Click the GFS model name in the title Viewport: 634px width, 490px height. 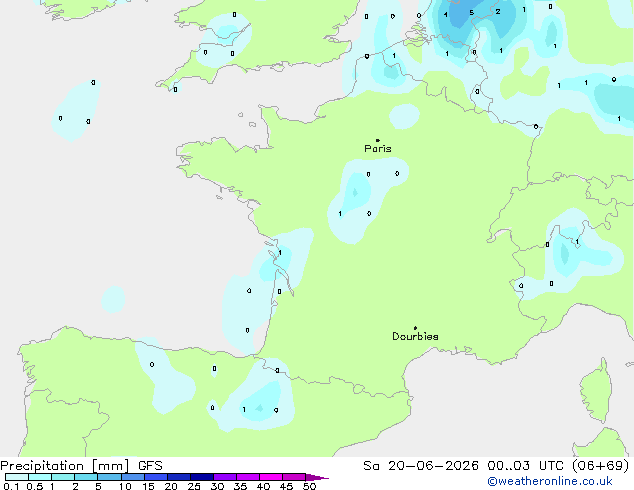tap(150, 466)
